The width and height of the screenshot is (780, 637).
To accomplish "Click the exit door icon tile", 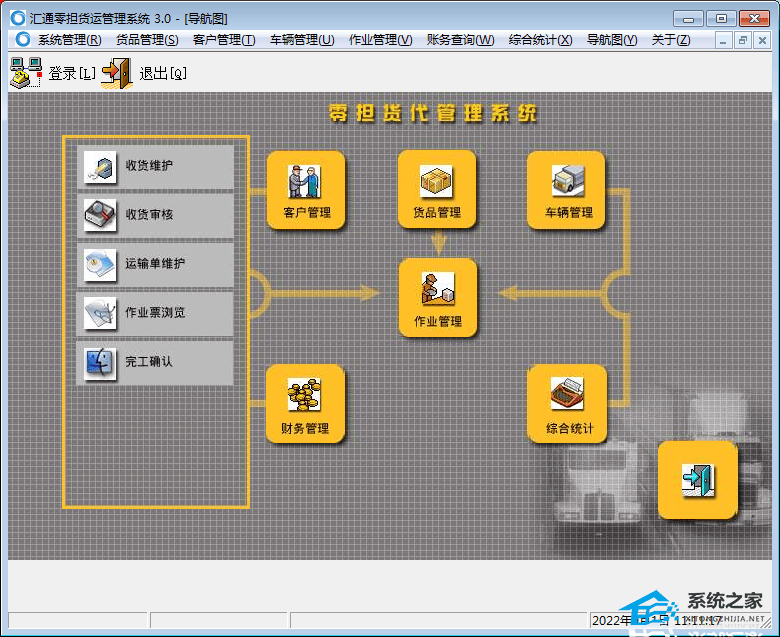I will click(x=697, y=480).
